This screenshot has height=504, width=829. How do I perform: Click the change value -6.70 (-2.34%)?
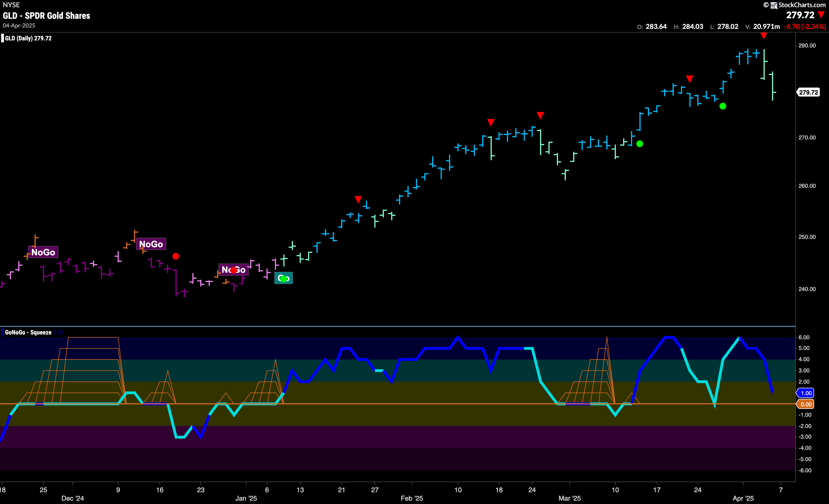[x=805, y=27]
